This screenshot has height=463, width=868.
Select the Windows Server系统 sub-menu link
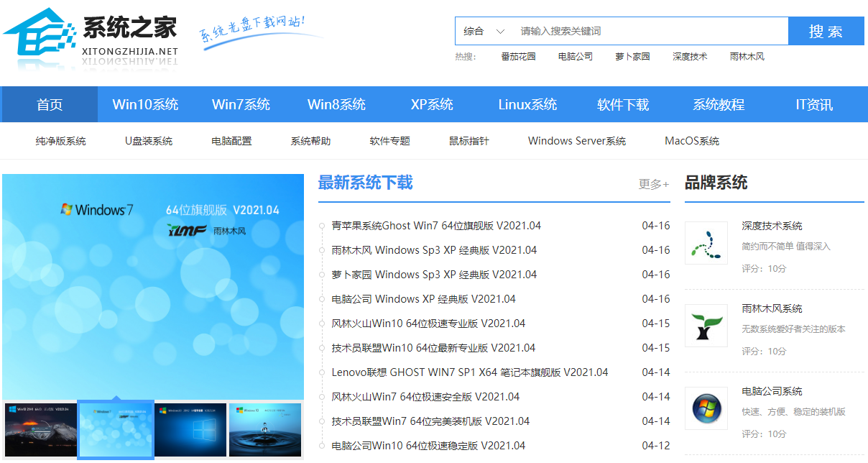pos(577,141)
